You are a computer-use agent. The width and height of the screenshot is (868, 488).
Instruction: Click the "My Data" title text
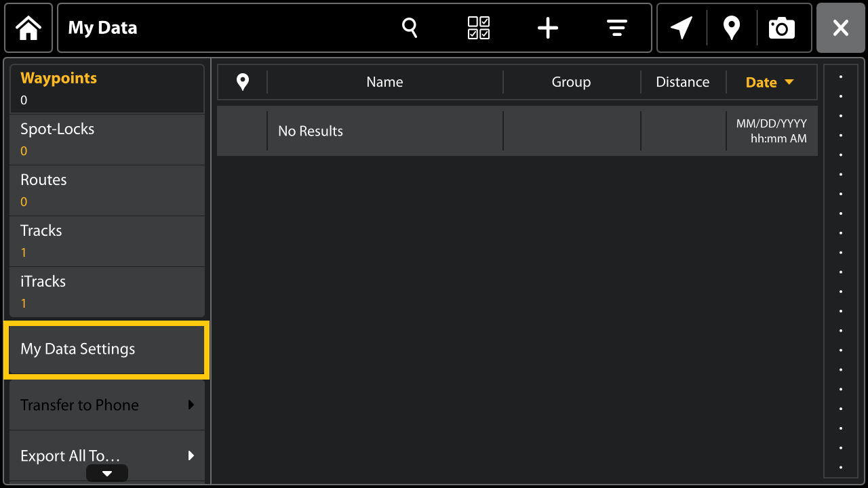[x=102, y=28]
